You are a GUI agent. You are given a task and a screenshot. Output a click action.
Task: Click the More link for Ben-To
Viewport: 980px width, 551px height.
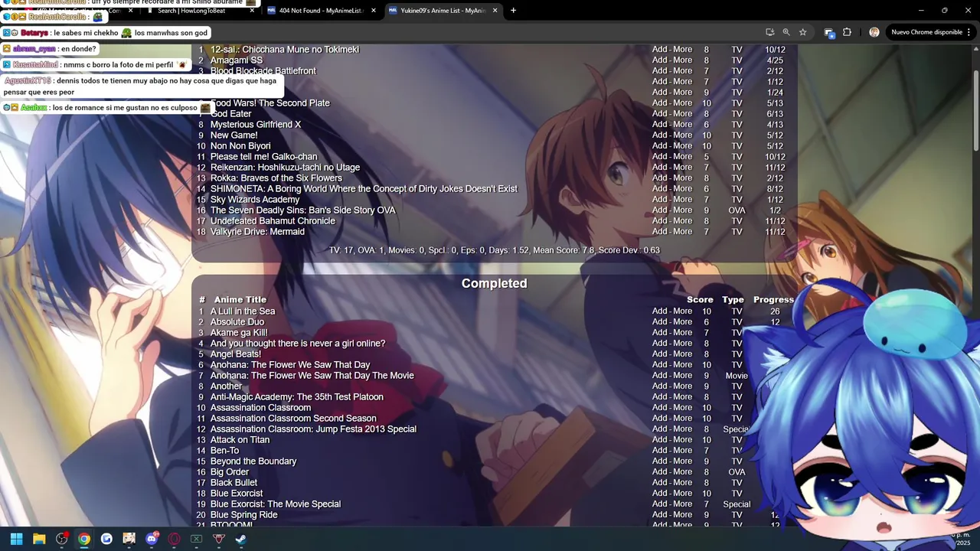pyautogui.click(x=683, y=451)
